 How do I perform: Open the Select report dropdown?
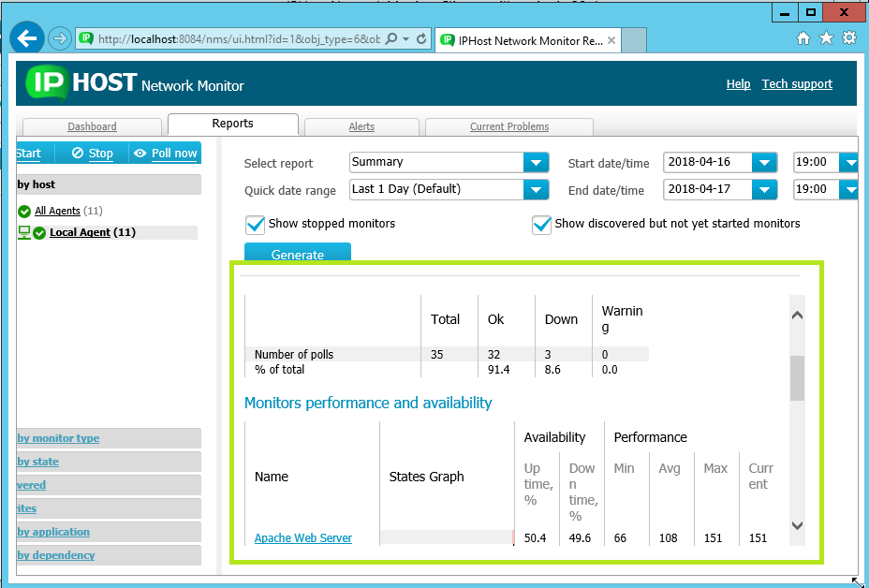[536, 162]
